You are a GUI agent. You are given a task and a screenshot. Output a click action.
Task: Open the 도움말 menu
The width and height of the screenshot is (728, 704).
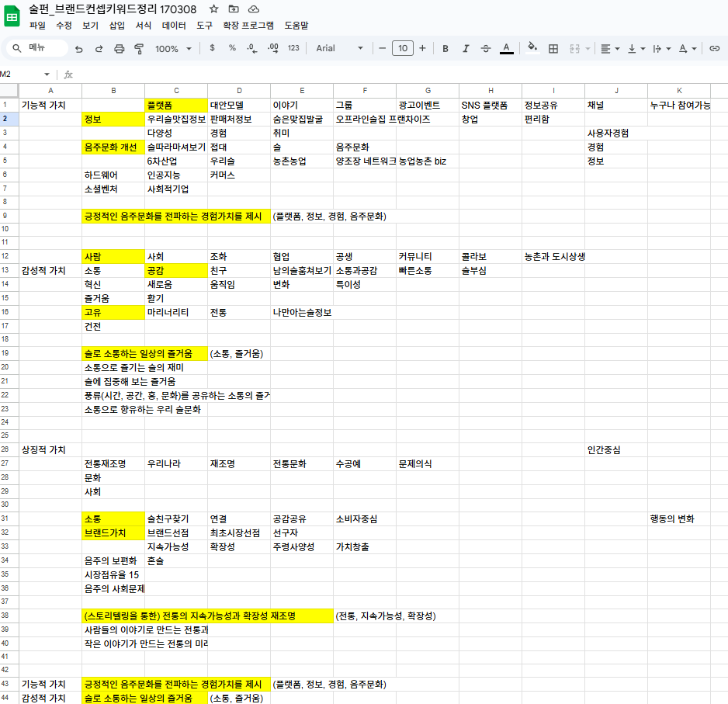pos(296,25)
